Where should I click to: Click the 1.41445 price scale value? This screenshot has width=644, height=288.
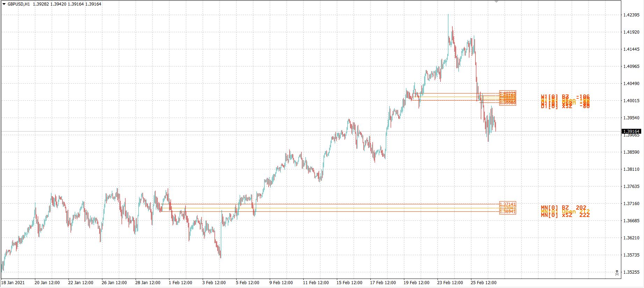coord(631,49)
